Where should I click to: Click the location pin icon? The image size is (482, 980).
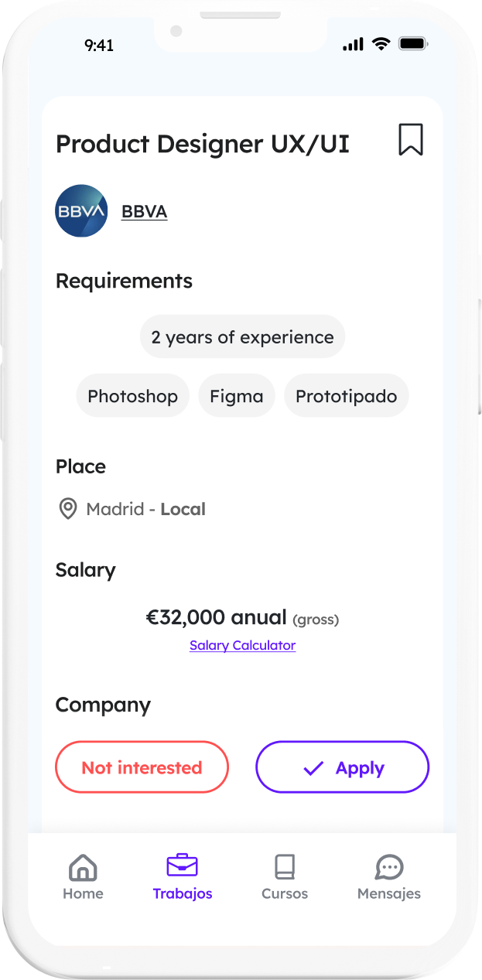pyautogui.click(x=68, y=509)
